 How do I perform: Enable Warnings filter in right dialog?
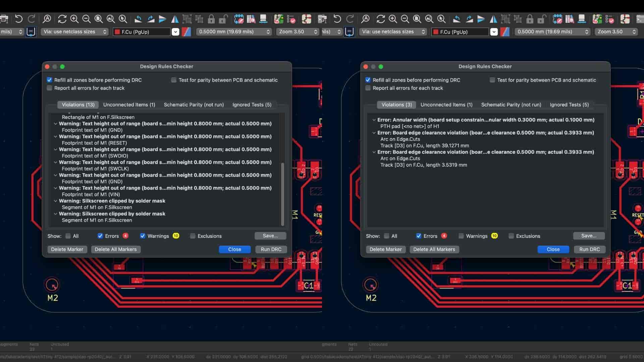pyautogui.click(x=461, y=236)
